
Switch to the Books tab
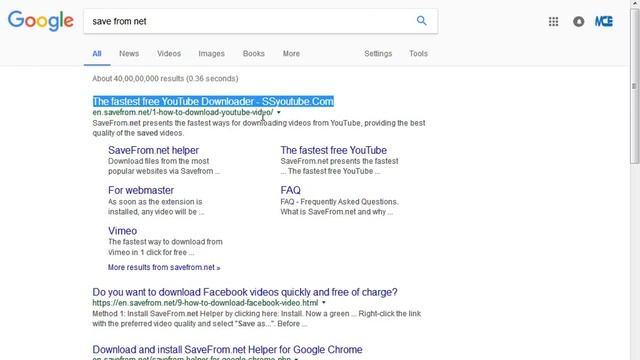tap(253, 53)
